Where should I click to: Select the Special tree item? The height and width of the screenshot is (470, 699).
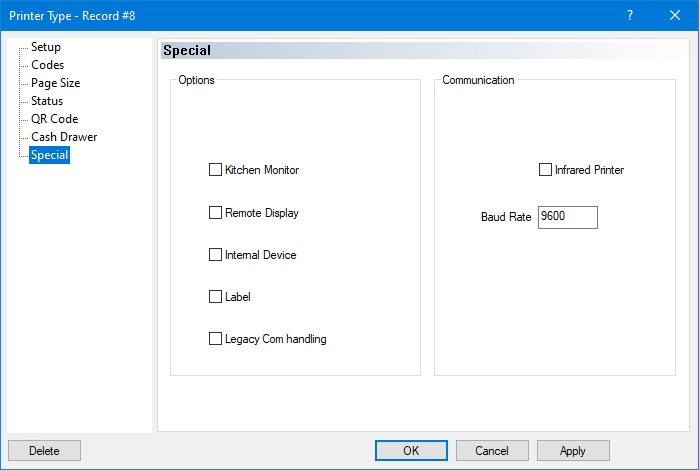click(50, 155)
